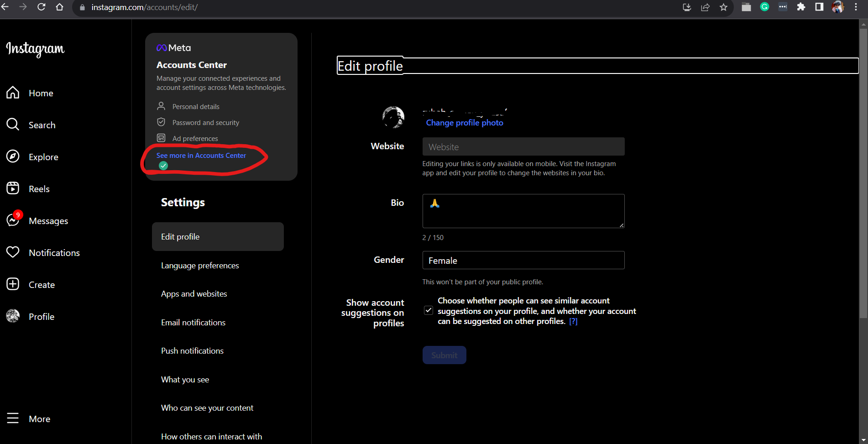Open Reels from the sidebar
This screenshot has width=868, height=444.
coord(28,189)
